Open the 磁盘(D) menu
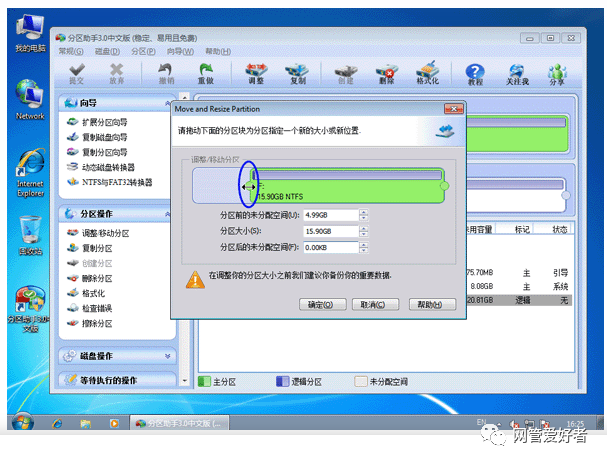Image resolution: width=607 pixels, height=463 pixels. click(x=107, y=51)
